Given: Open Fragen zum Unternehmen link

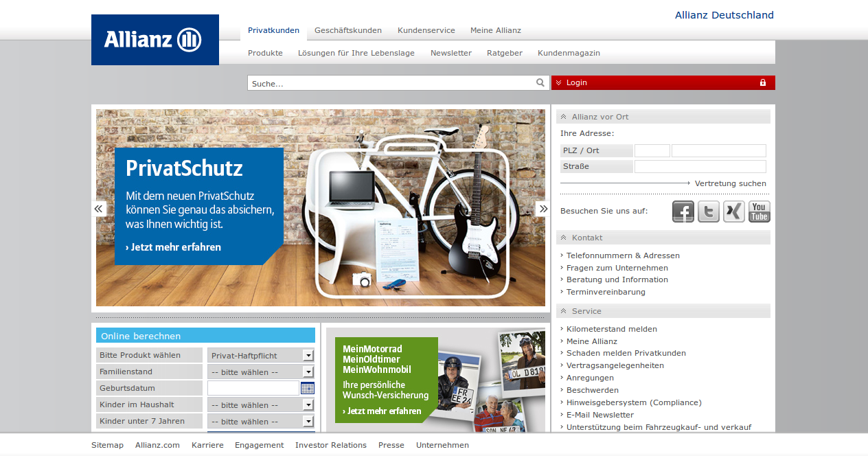Looking at the screenshot, I should [617, 268].
